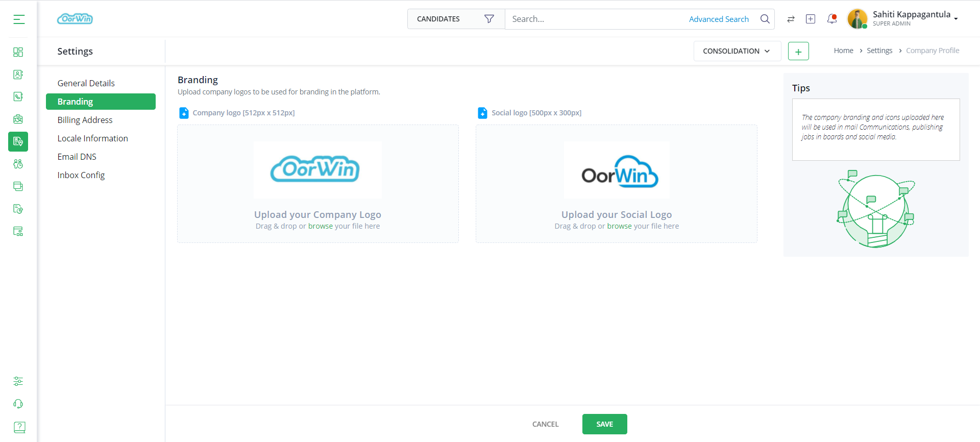Open General Details settings
Image resolution: width=980 pixels, height=442 pixels.
pos(86,83)
